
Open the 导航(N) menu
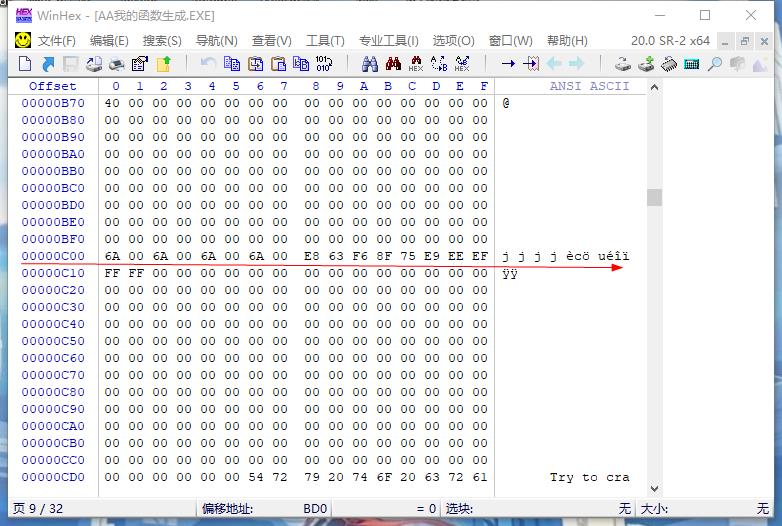coord(216,41)
